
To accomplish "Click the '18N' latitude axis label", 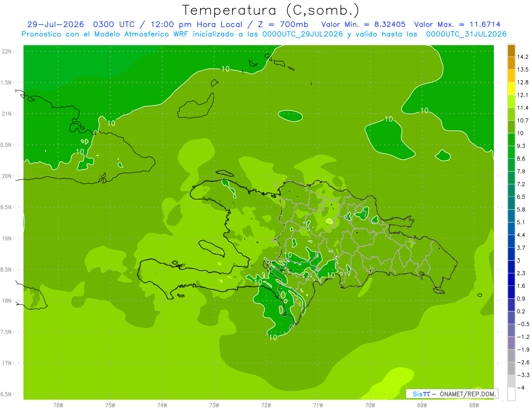I will (8, 301).
